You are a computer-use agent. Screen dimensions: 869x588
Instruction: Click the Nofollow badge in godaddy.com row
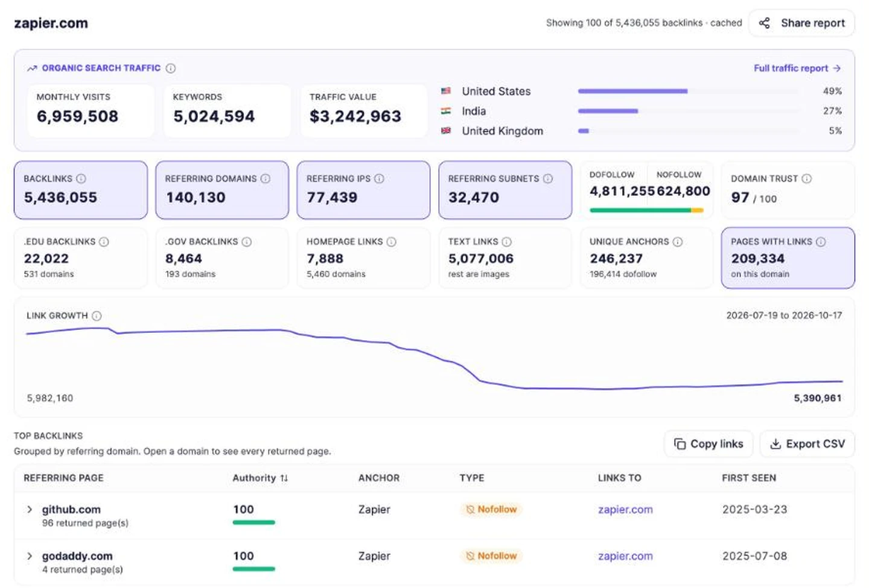coord(491,556)
